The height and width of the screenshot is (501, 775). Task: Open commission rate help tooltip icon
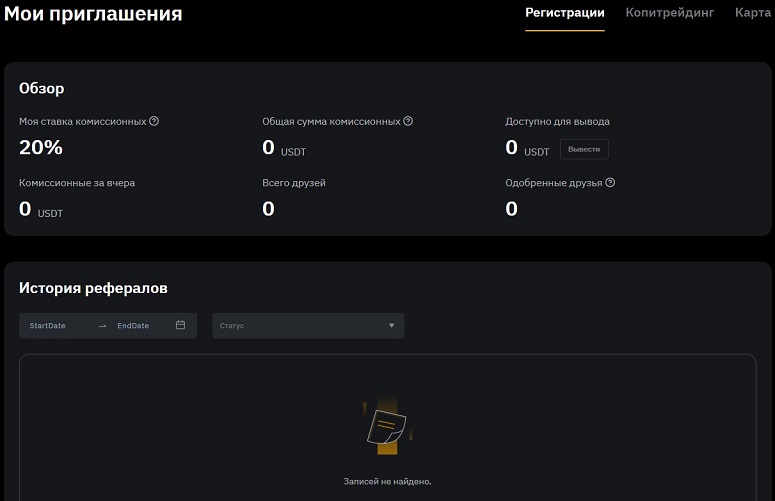[x=154, y=121]
